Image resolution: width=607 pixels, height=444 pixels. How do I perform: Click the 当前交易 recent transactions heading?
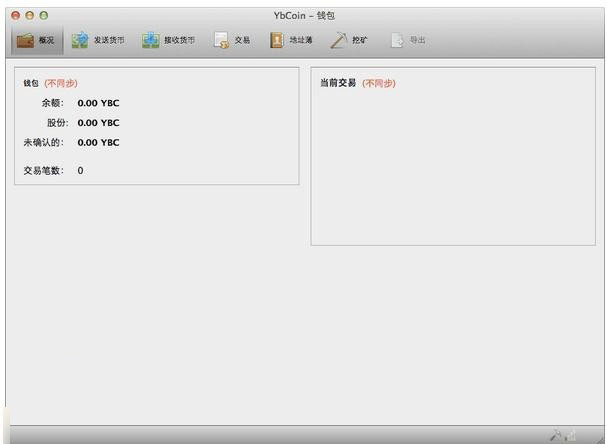[338, 83]
